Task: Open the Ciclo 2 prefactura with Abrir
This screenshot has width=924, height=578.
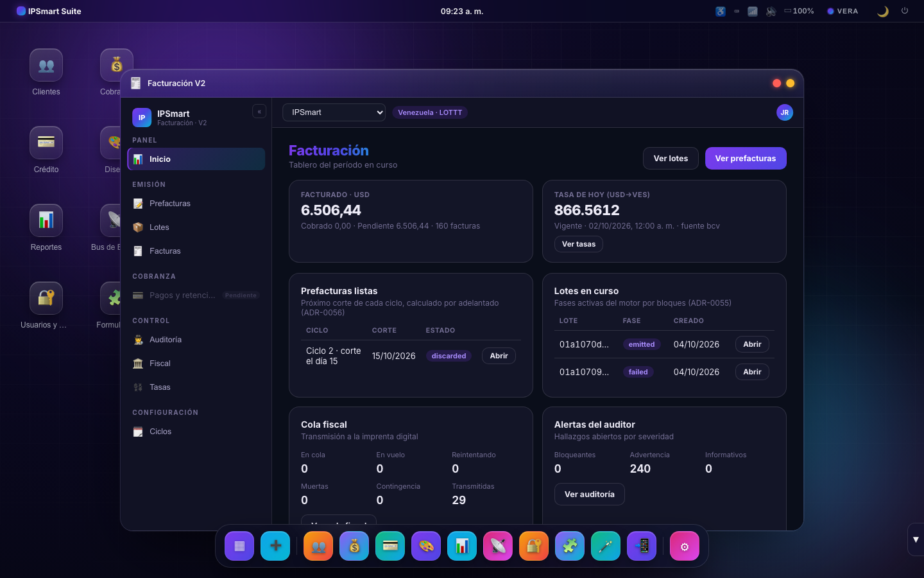Action: point(499,356)
